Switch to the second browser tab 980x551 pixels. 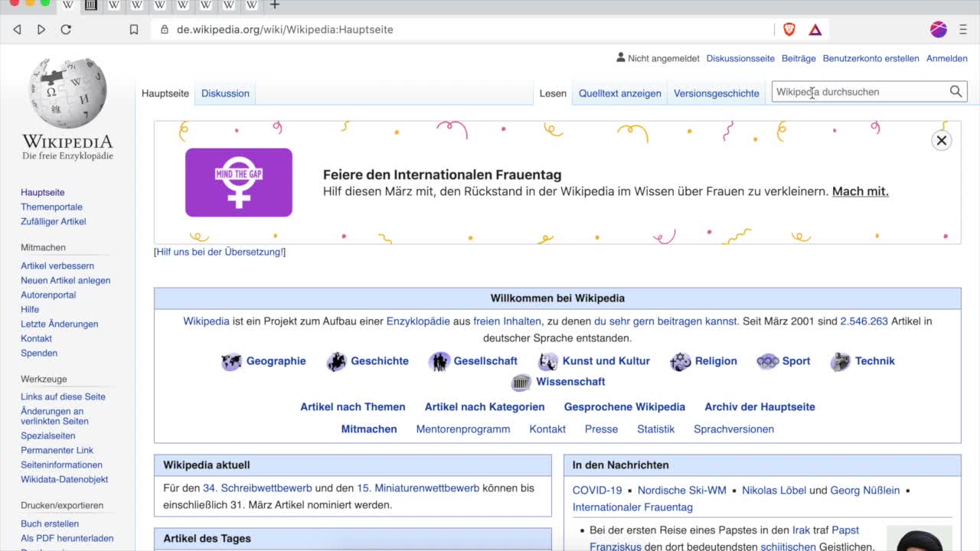pos(91,5)
